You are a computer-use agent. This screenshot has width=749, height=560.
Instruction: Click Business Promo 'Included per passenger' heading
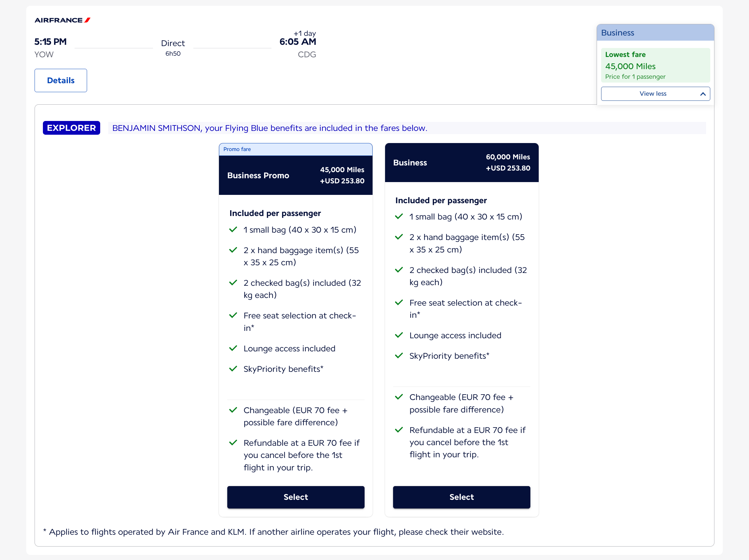(275, 213)
